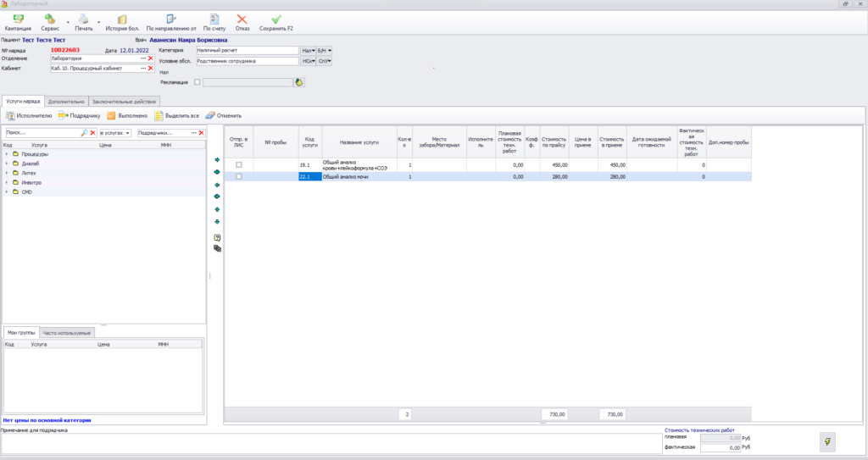Viewport: 868px width, 460px height.
Task: Click the По счету invoice icon
Action: pos(214,19)
